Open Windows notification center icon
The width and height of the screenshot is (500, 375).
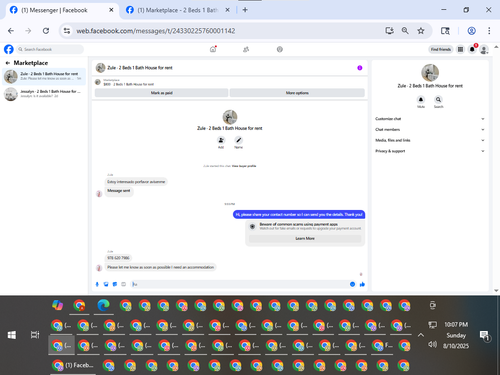coord(484,335)
